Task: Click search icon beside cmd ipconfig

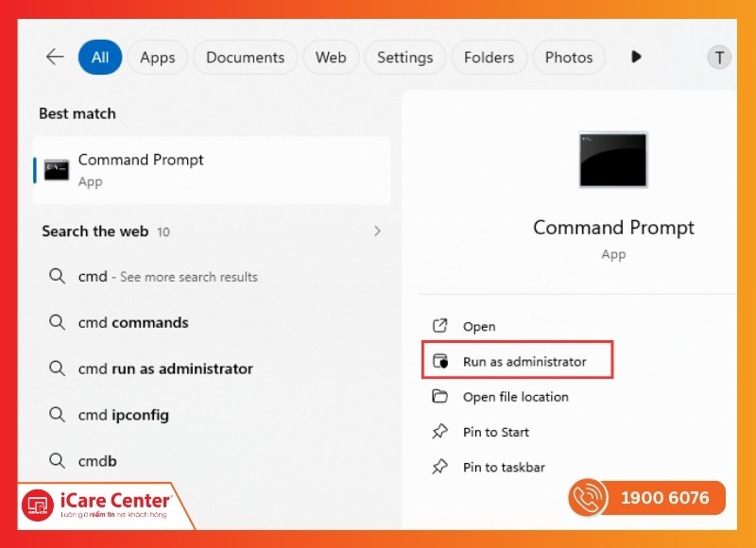Action: point(57,414)
